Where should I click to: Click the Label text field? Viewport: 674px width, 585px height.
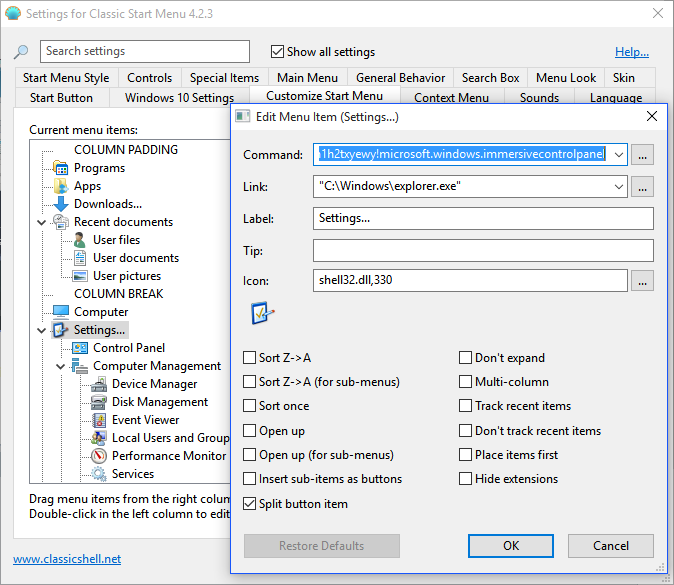pos(483,219)
